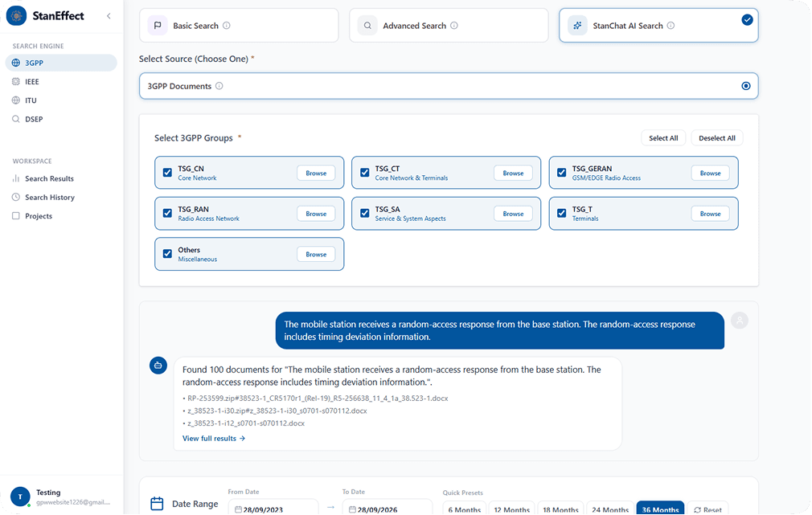Uncheck the TSG_GERAN checkbox
This screenshot has height=515, width=812.
561,173
